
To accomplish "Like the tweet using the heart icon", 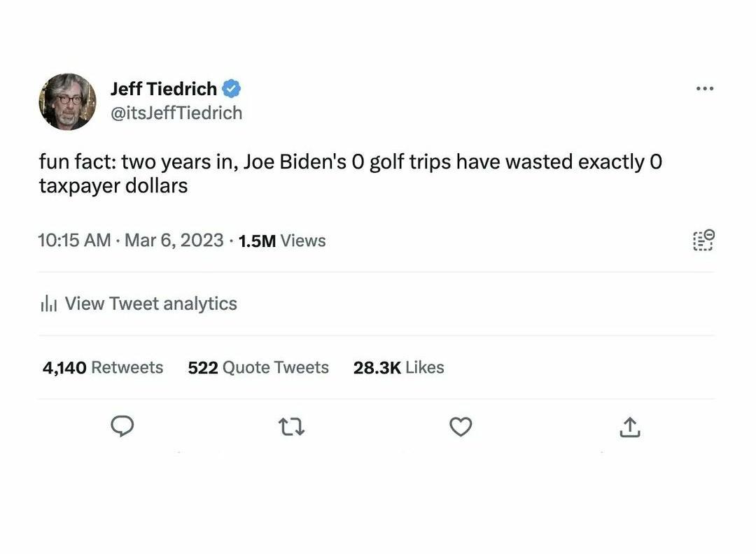I will click(x=461, y=426).
